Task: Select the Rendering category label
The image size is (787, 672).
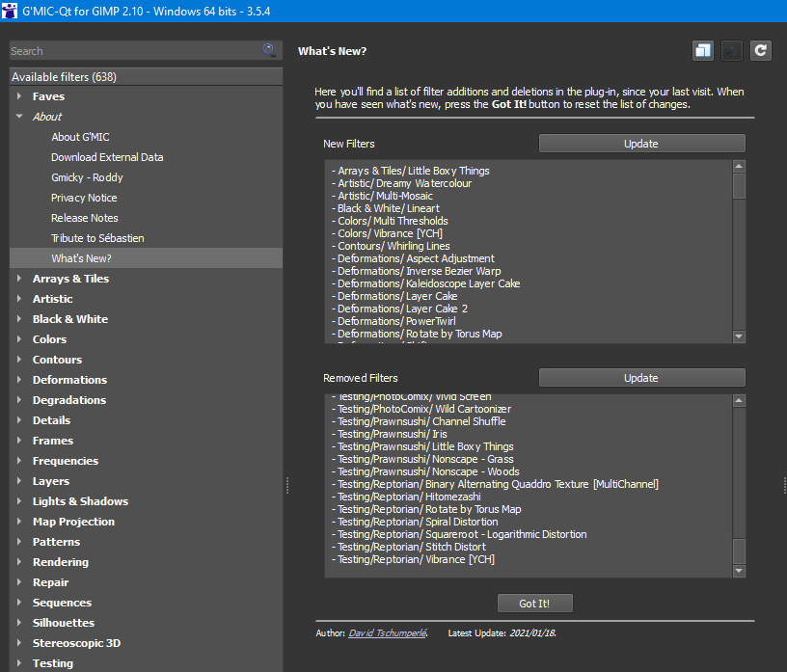Action: pos(61,561)
